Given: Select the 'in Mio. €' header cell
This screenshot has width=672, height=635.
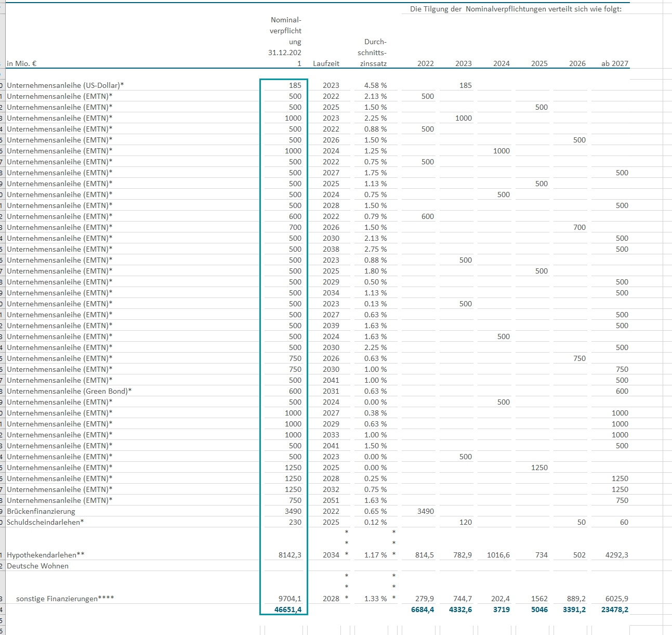Looking at the screenshot, I should [x=22, y=63].
